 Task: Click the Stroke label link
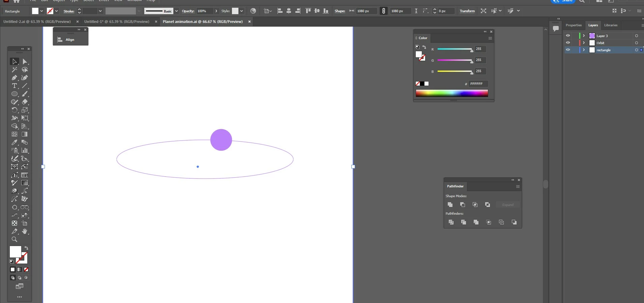click(x=69, y=11)
